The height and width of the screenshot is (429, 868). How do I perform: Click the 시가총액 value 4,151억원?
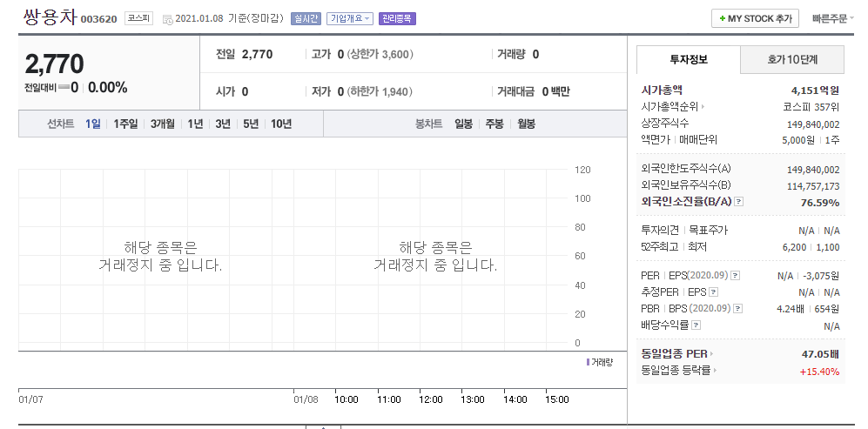(x=816, y=90)
